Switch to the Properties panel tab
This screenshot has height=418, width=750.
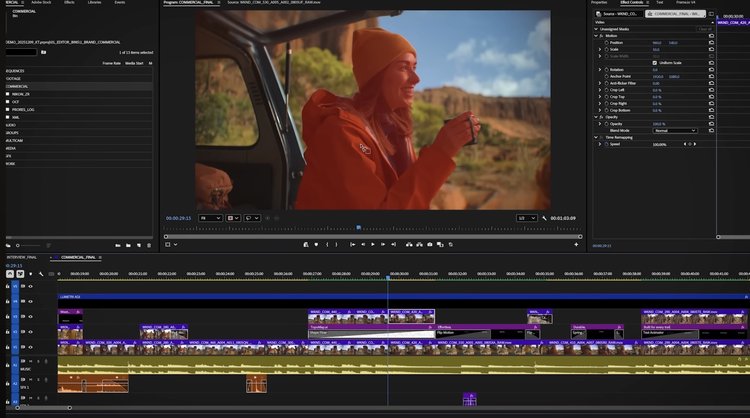[x=599, y=2]
